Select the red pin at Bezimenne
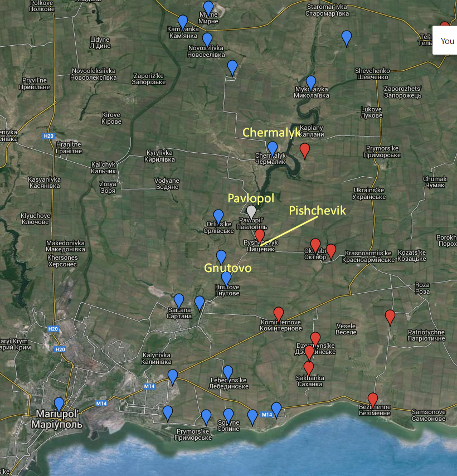Screen dimensions: 457x476 pos(373,399)
